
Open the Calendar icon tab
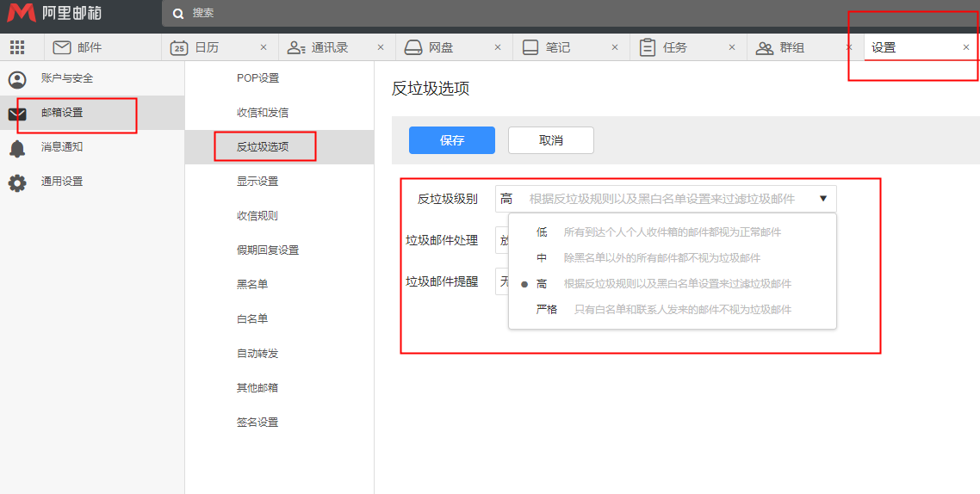point(179,47)
